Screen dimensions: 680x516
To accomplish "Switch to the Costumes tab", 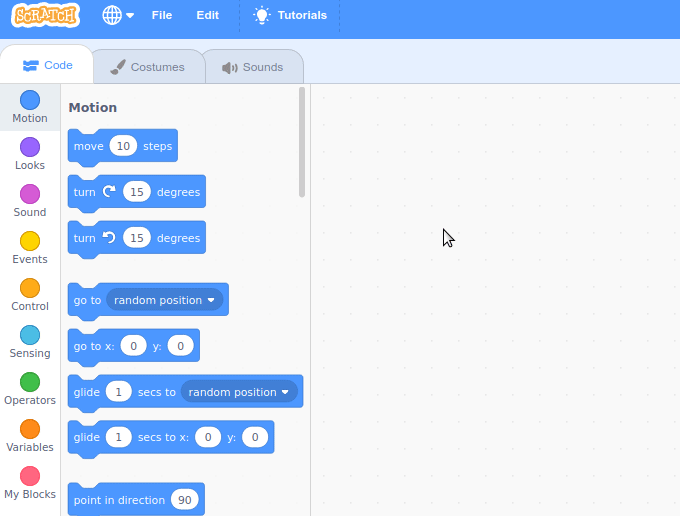I will point(147,67).
